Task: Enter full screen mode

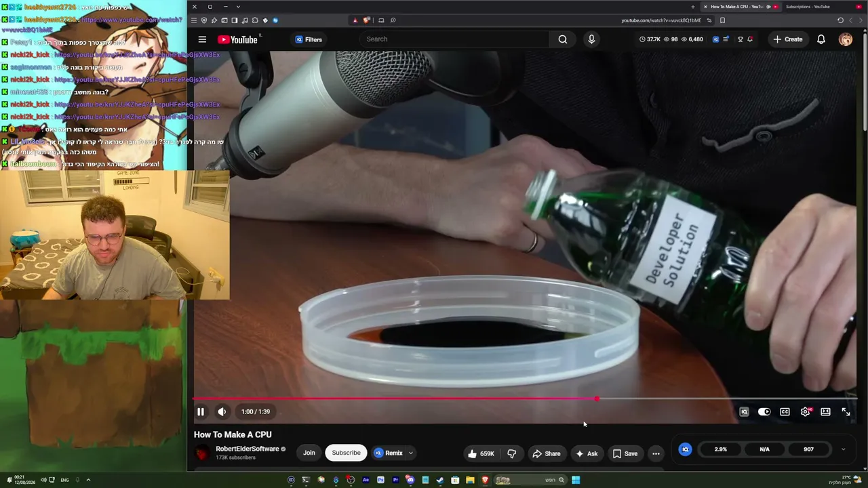Action: coord(846,411)
